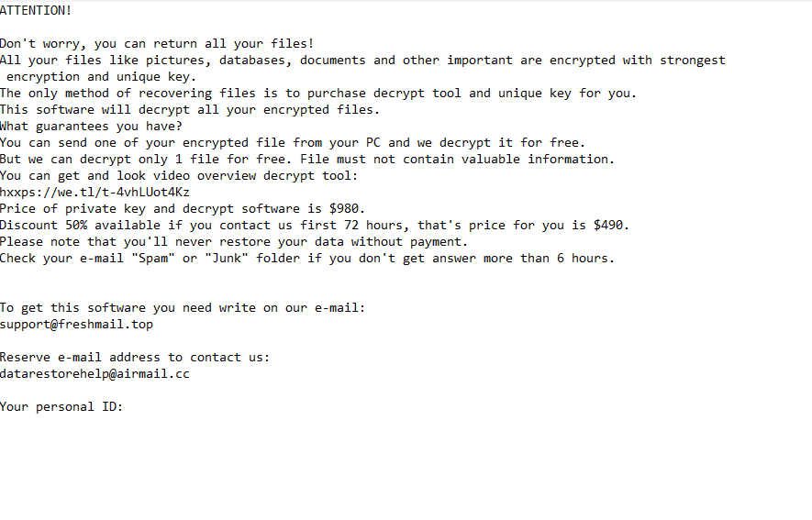The width and height of the screenshot is (812, 520).
Task: Click 'The only method of recovering files' line
Action: (318, 94)
